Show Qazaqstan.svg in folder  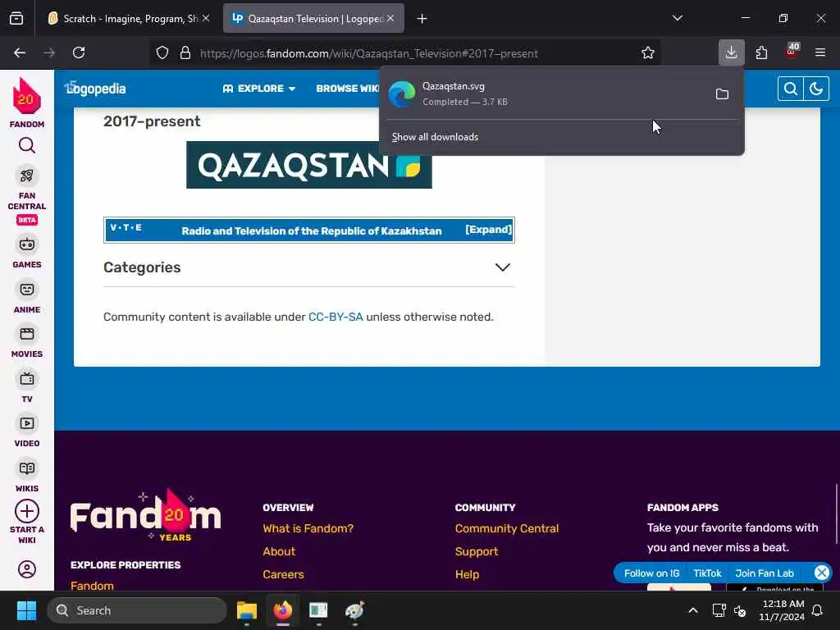(x=722, y=94)
